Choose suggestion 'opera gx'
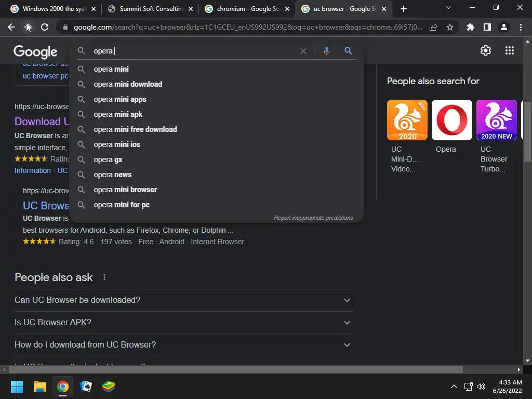532x399 pixels. (216, 159)
